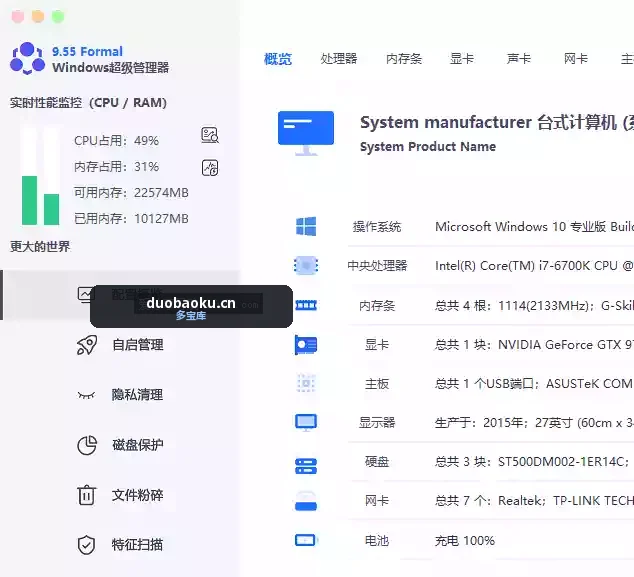The image size is (634, 577).
Task: Switch to the 内存条 tab
Action: [x=404, y=59]
